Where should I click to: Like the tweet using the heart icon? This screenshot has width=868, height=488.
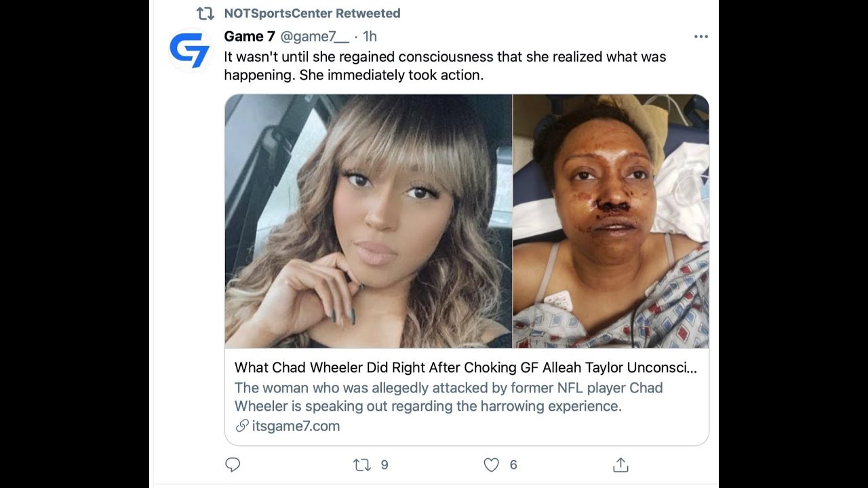(490, 465)
